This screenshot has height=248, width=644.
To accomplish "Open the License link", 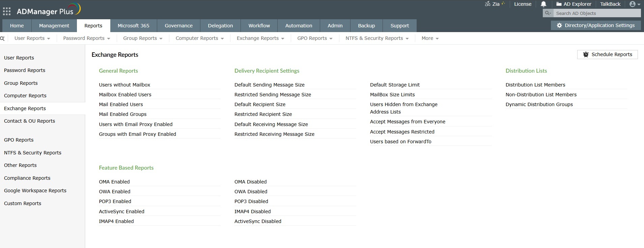I will [x=523, y=4].
